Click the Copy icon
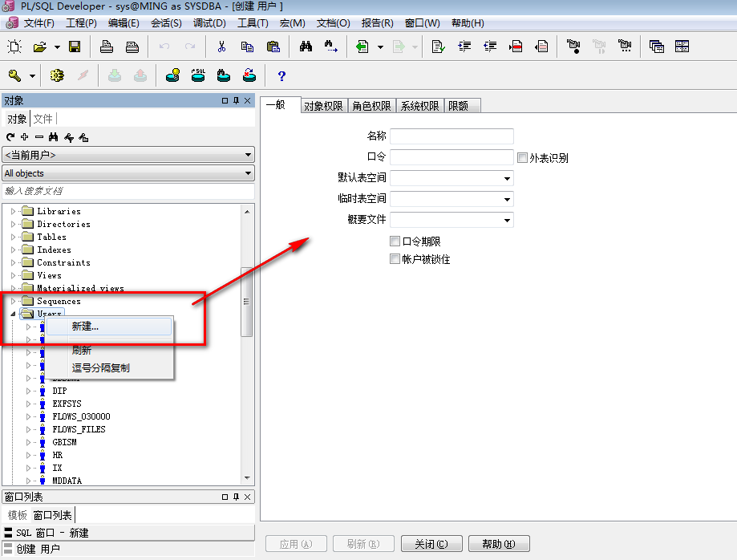The width and height of the screenshot is (737, 560). pyautogui.click(x=247, y=47)
